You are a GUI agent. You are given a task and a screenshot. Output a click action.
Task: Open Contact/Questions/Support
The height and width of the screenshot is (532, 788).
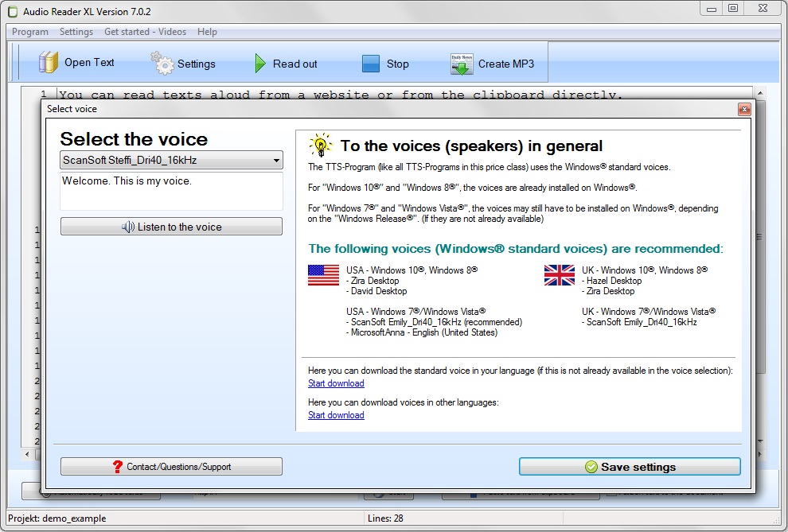(171, 467)
